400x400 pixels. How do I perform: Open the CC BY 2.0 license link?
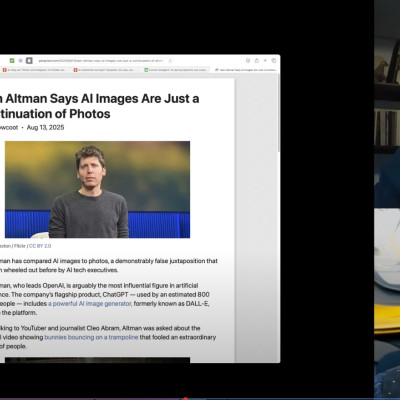pyautogui.click(x=40, y=246)
